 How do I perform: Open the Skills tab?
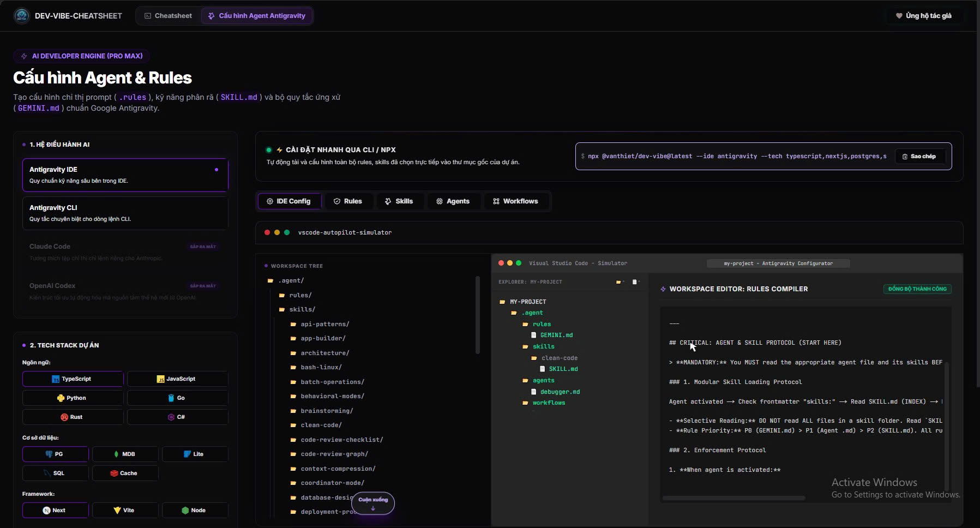pyautogui.click(x=399, y=201)
